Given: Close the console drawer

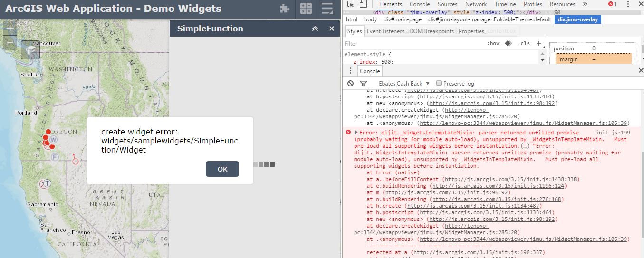Looking at the screenshot, I should point(640,70).
